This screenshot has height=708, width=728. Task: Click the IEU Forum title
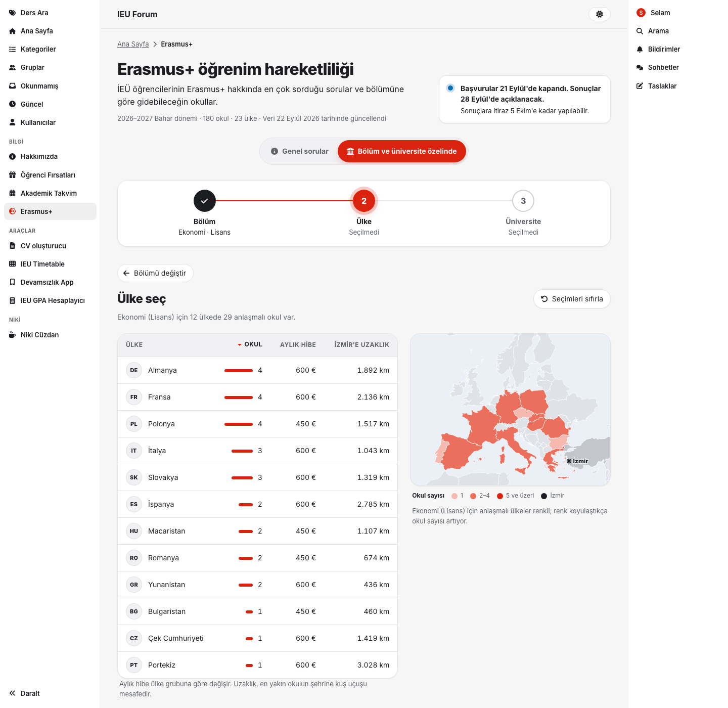pyautogui.click(x=138, y=14)
